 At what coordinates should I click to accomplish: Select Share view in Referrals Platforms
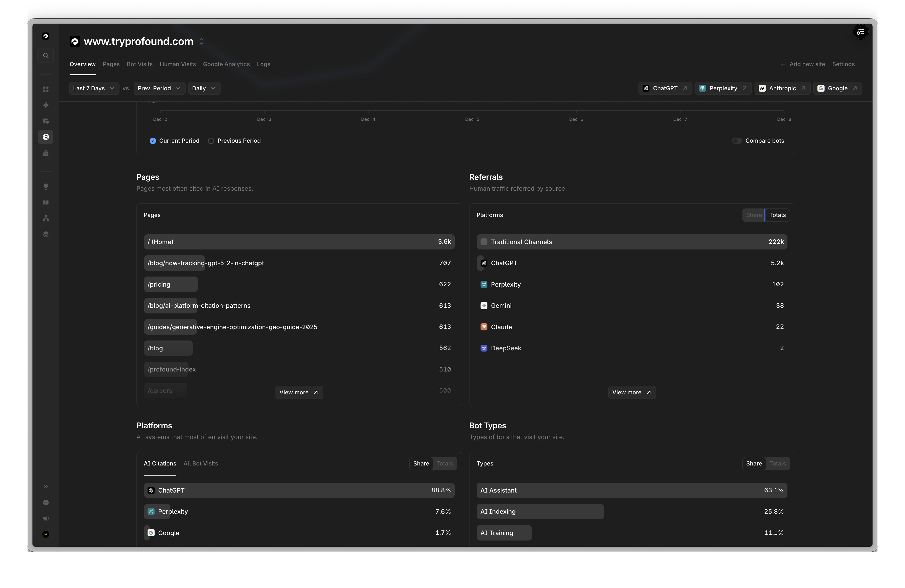pyautogui.click(x=753, y=215)
